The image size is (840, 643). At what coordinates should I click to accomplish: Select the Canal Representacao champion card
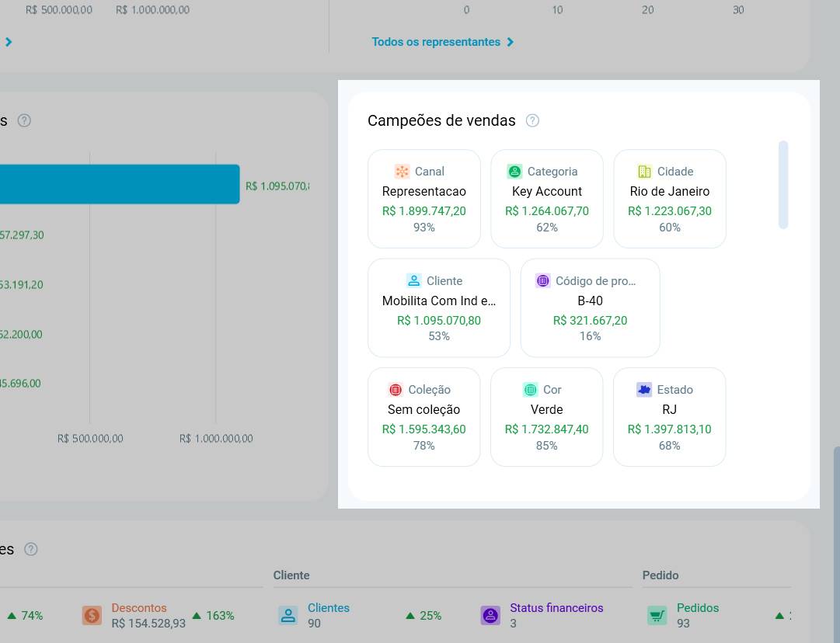pyautogui.click(x=424, y=199)
